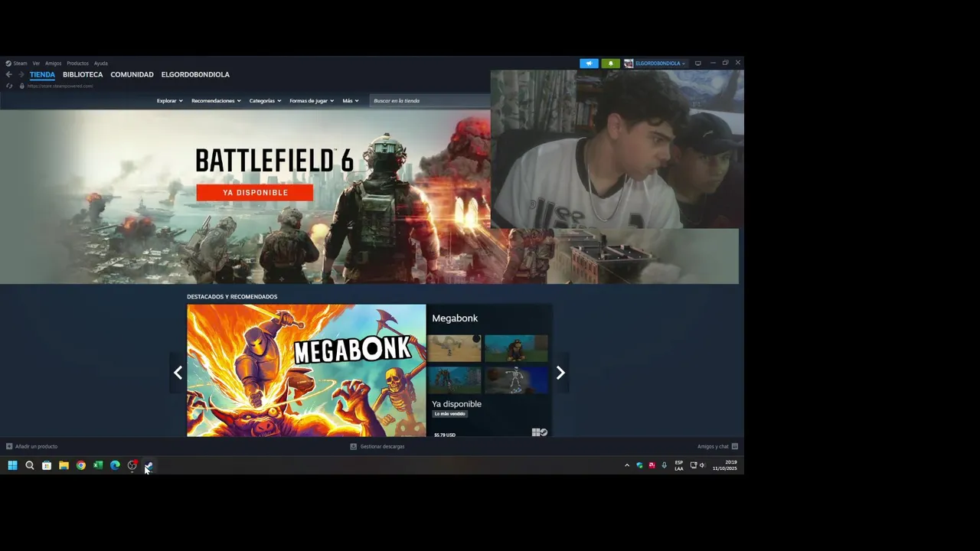Click the Lo más vendido tag

[x=450, y=414]
